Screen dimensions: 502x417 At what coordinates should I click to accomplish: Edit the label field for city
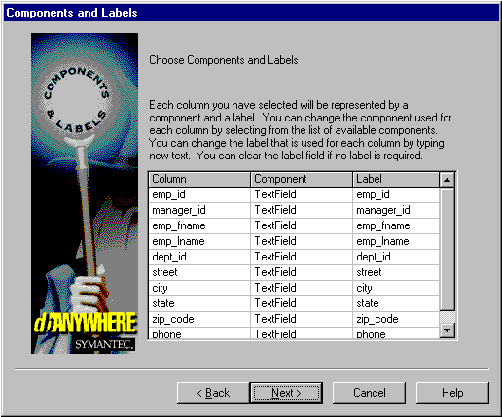[396, 288]
